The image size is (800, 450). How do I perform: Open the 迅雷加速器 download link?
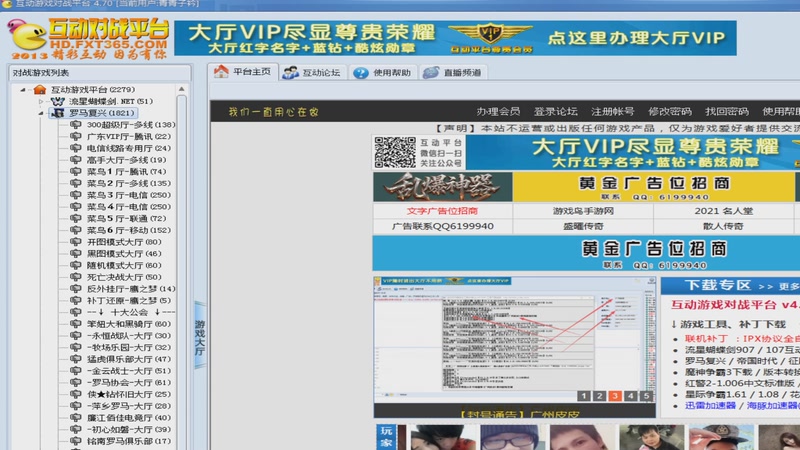tap(710, 406)
